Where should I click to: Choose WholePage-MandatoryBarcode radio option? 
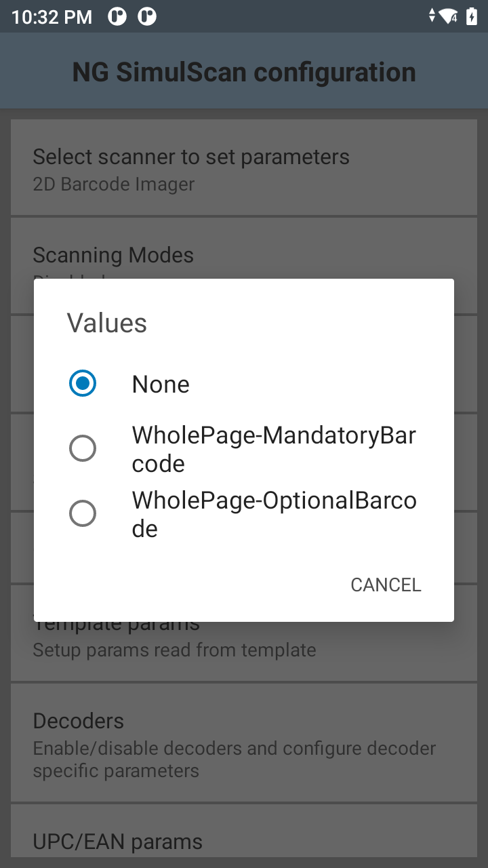[83, 448]
